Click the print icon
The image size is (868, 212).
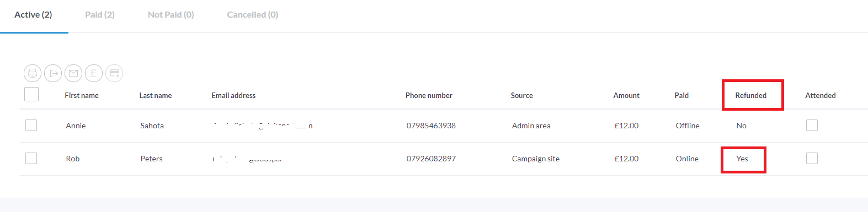pyautogui.click(x=33, y=73)
